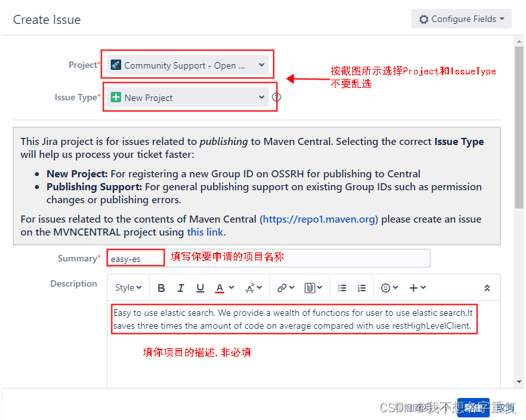Open the Style dropdown in editor toolbar
526x420 pixels.
click(128, 287)
